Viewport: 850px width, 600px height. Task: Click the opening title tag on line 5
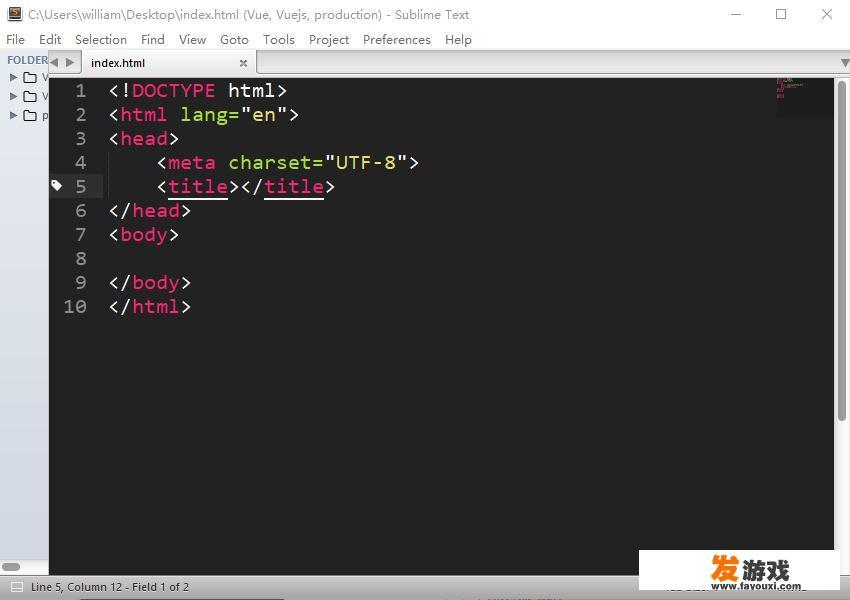coord(198,186)
